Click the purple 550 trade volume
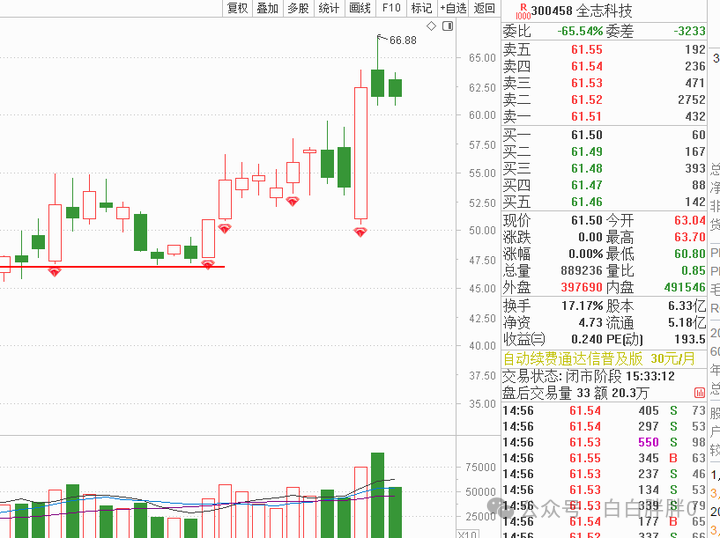 [648, 443]
